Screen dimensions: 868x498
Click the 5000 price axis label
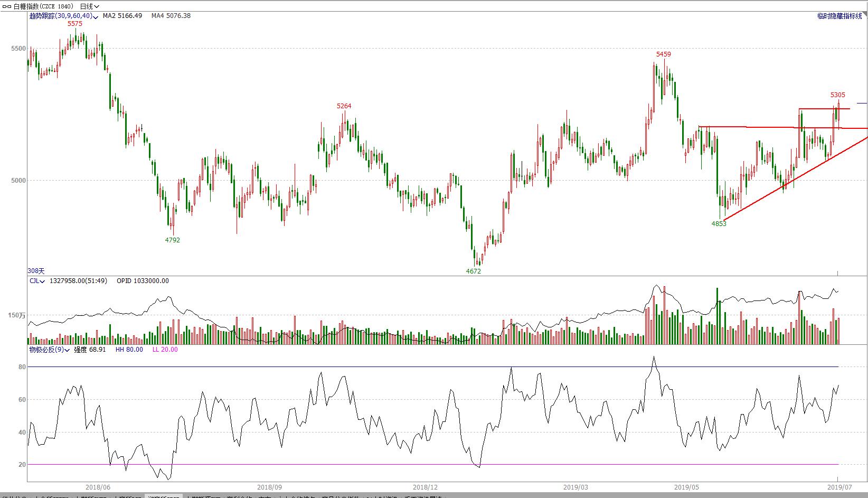[x=18, y=181]
